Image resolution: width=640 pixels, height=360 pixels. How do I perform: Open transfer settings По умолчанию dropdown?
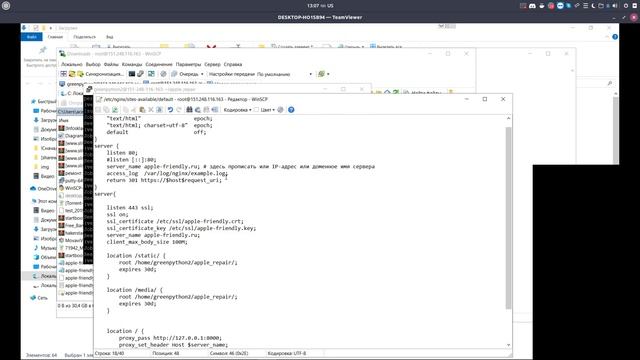pyautogui.click(x=284, y=74)
